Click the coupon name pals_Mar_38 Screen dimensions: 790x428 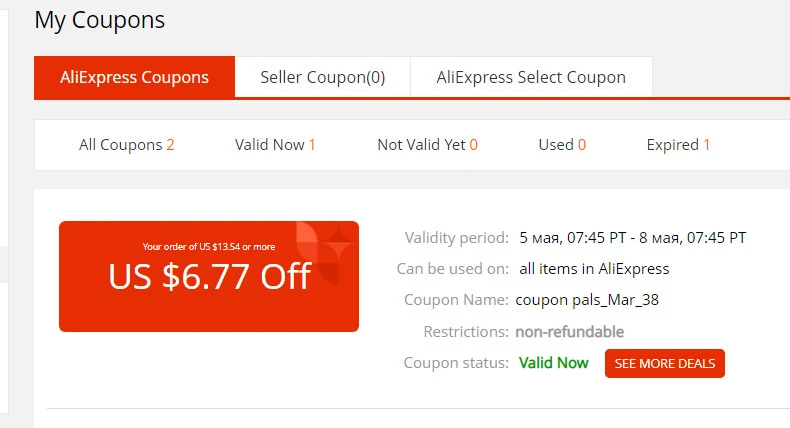(587, 300)
